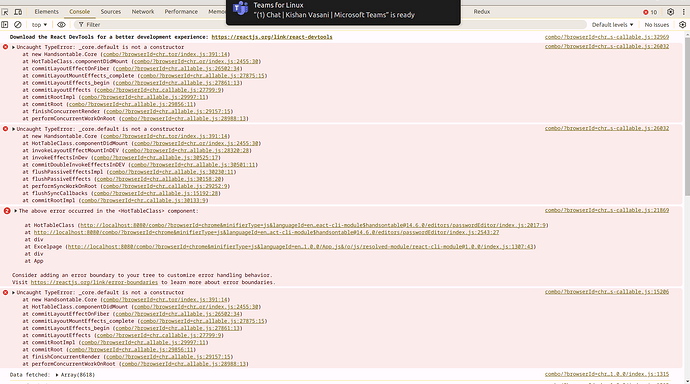Image resolution: width=690 pixels, height=384 pixels.
Task: Open the Sources tab
Action: point(110,12)
